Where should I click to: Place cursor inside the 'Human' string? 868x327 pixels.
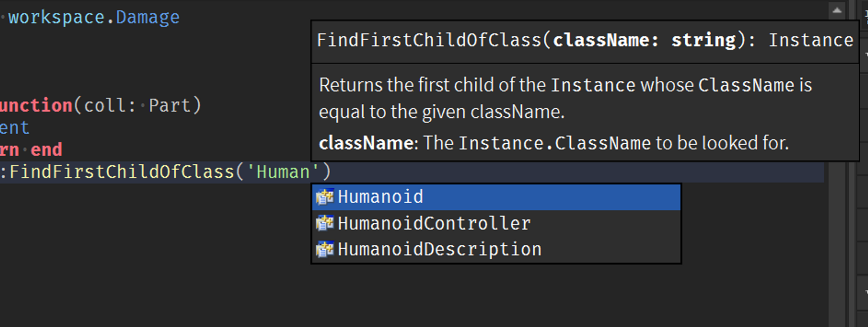coord(283,172)
